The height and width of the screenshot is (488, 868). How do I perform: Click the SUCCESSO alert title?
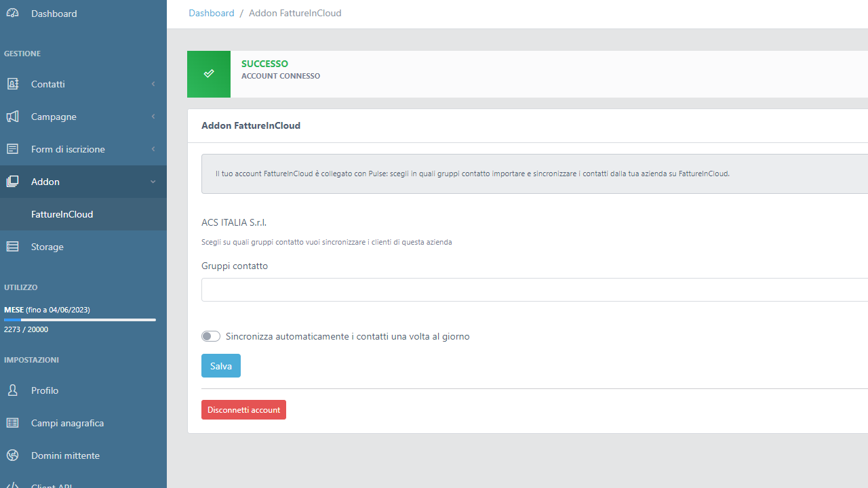pos(264,64)
